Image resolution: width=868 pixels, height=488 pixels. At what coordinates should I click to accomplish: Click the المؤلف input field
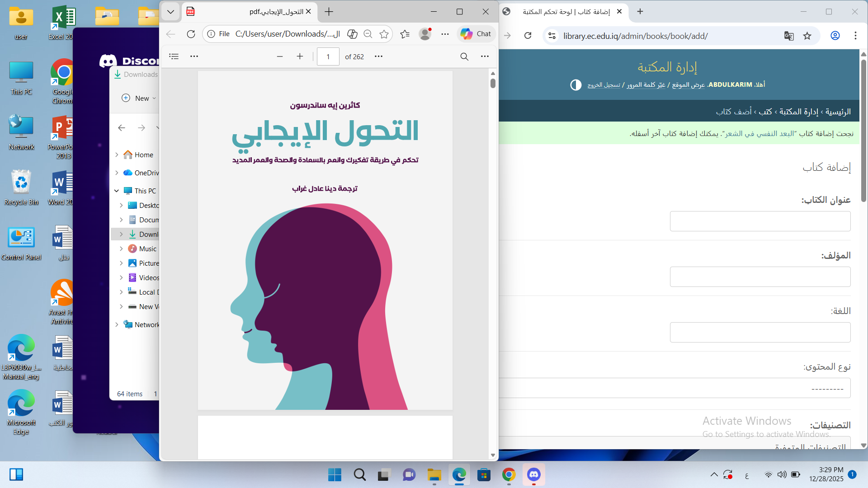coord(760,277)
